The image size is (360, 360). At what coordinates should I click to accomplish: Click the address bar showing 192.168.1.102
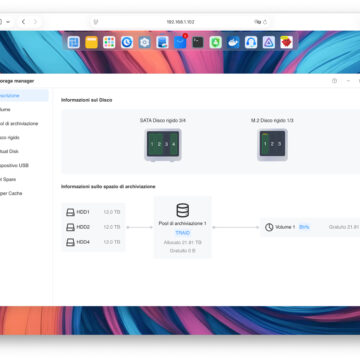pos(180,22)
